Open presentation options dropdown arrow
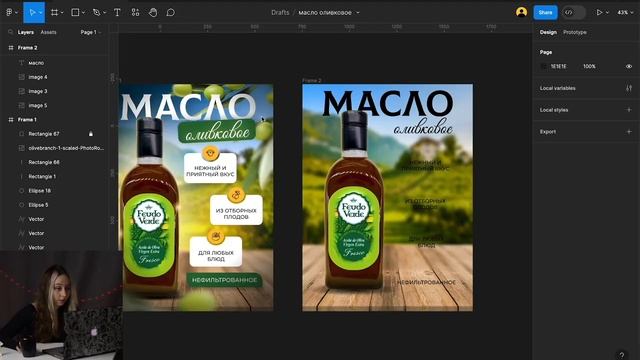Viewport: 640px width, 360px height. pyautogui.click(x=607, y=13)
